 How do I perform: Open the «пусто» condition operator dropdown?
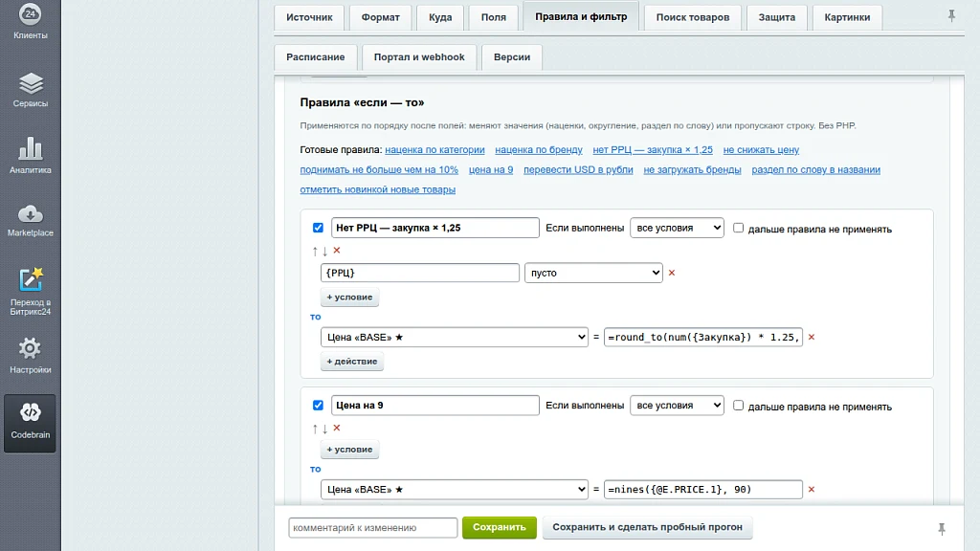click(x=593, y=273)
